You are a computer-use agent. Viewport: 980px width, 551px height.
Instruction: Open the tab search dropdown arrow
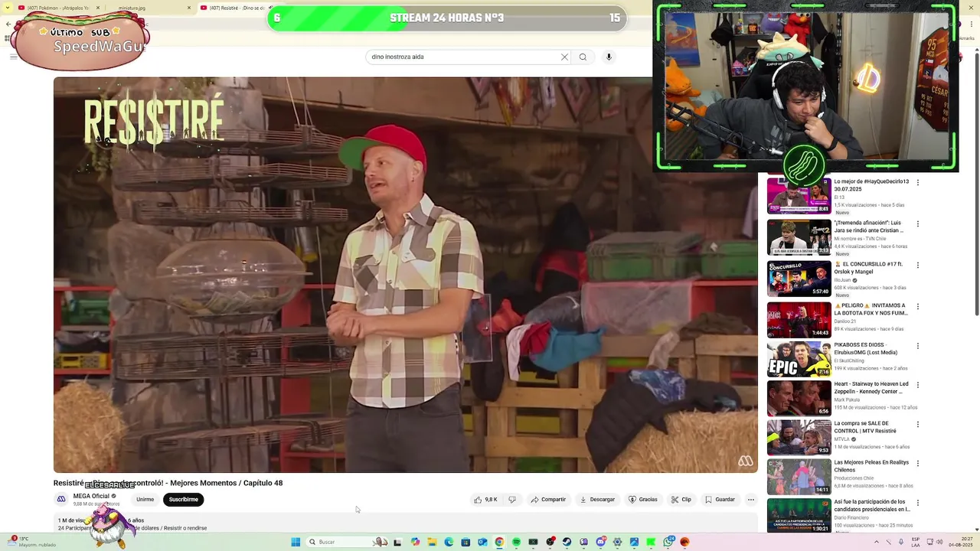[x=6, y=8]
